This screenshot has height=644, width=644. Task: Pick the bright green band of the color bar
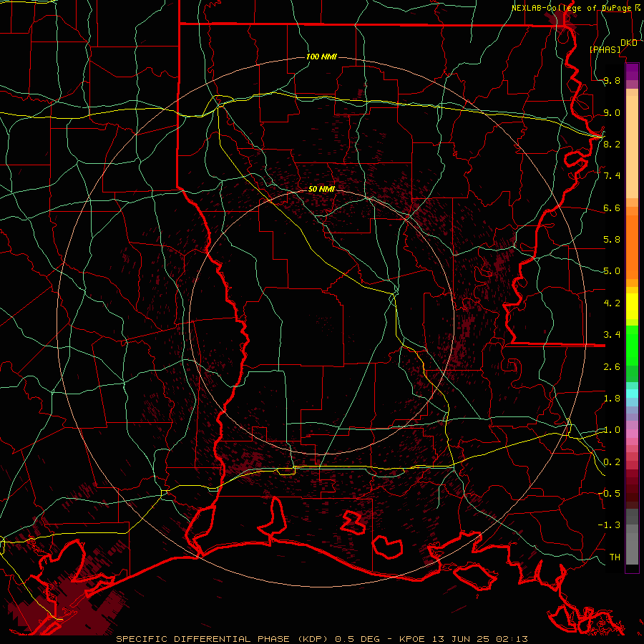click(x=632, y=345)
